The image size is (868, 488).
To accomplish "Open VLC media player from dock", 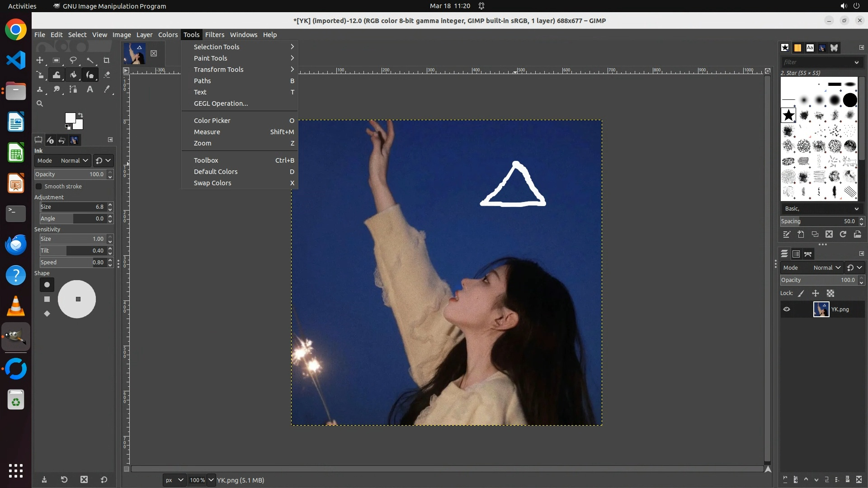I will point(16,306).
